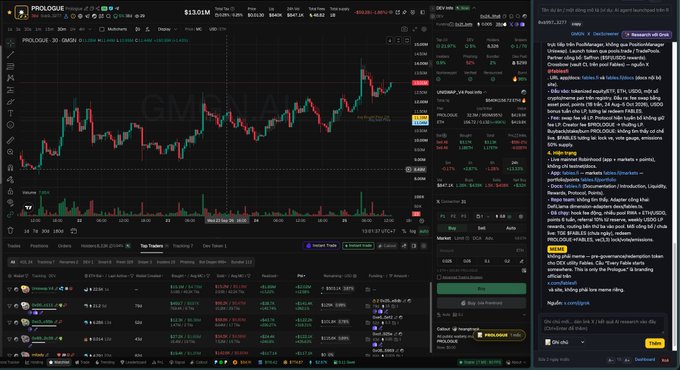Click the favorite star next to PROLOGUE

9,12
